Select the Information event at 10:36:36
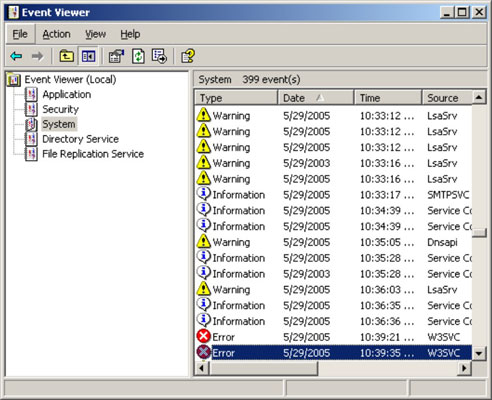 point(333,321)
